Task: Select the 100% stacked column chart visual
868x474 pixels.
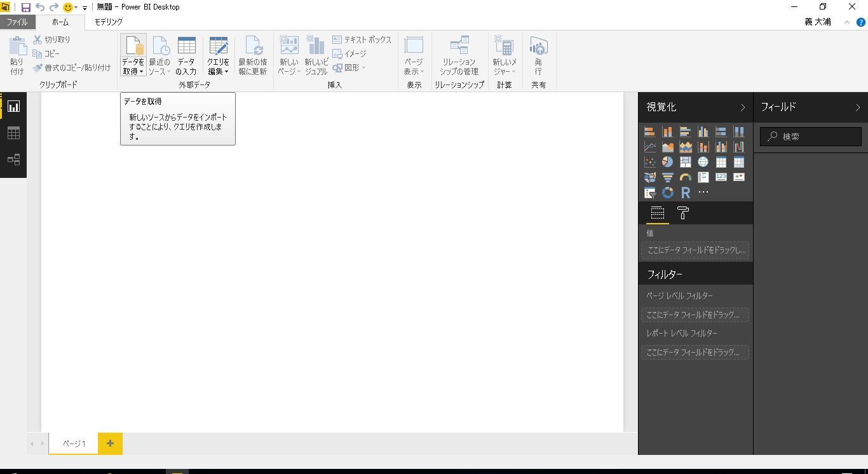Action: (738, 132)
